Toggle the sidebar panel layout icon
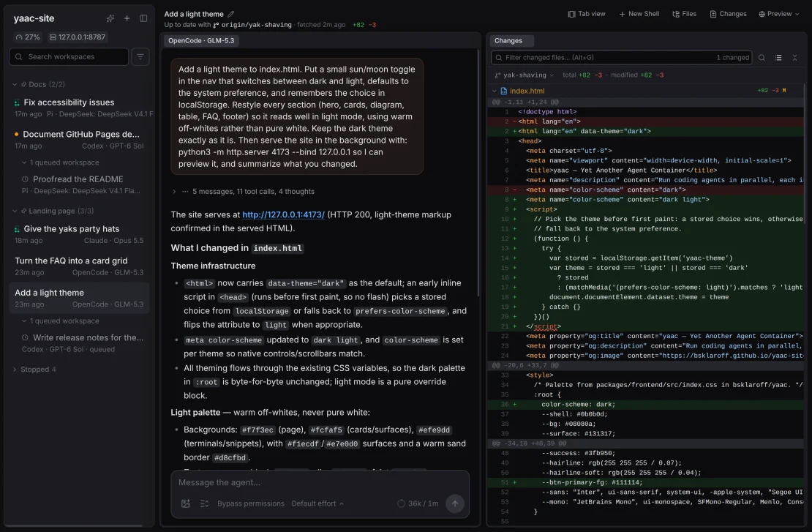812x532 pixels. (x=143, y=18)
